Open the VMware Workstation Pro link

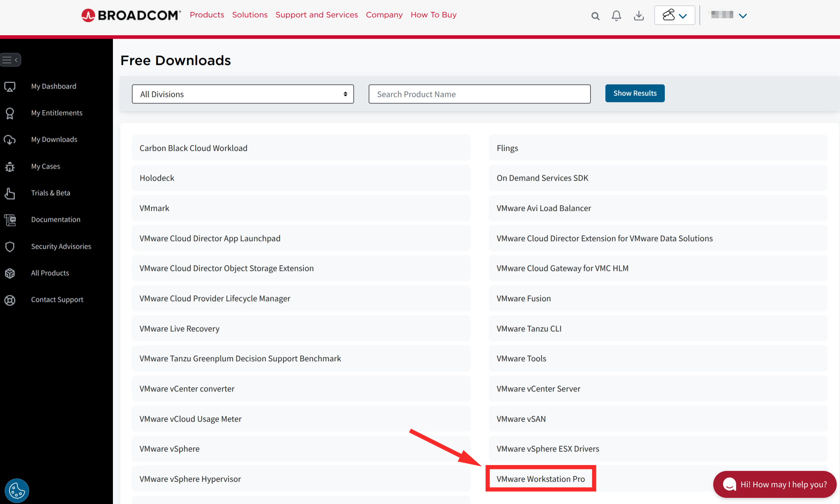(541, 479)
